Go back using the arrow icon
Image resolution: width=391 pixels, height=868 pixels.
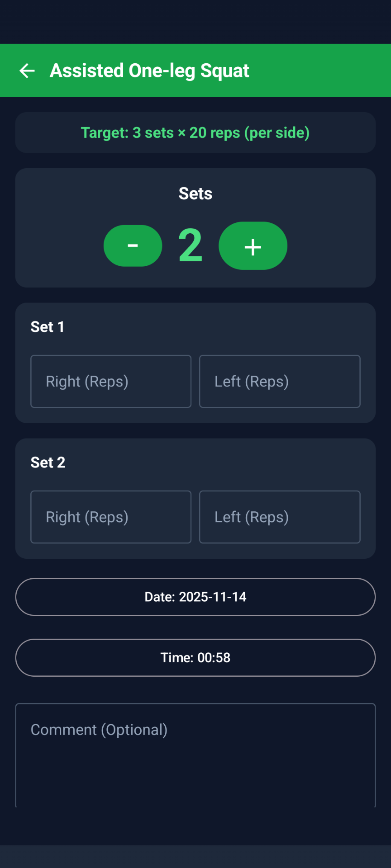tap(27, 71)
